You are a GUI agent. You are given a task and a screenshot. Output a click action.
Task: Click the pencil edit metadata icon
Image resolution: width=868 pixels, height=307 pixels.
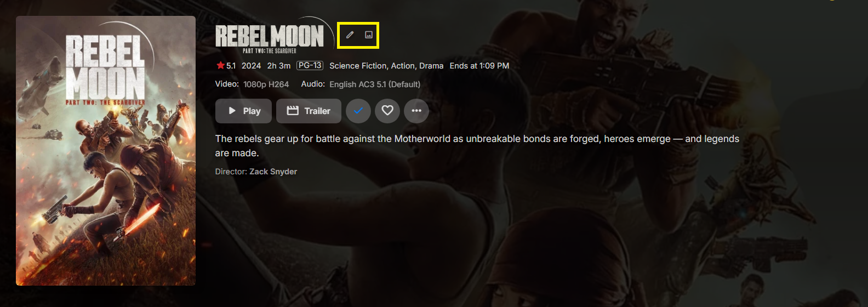tap(350, 35)
